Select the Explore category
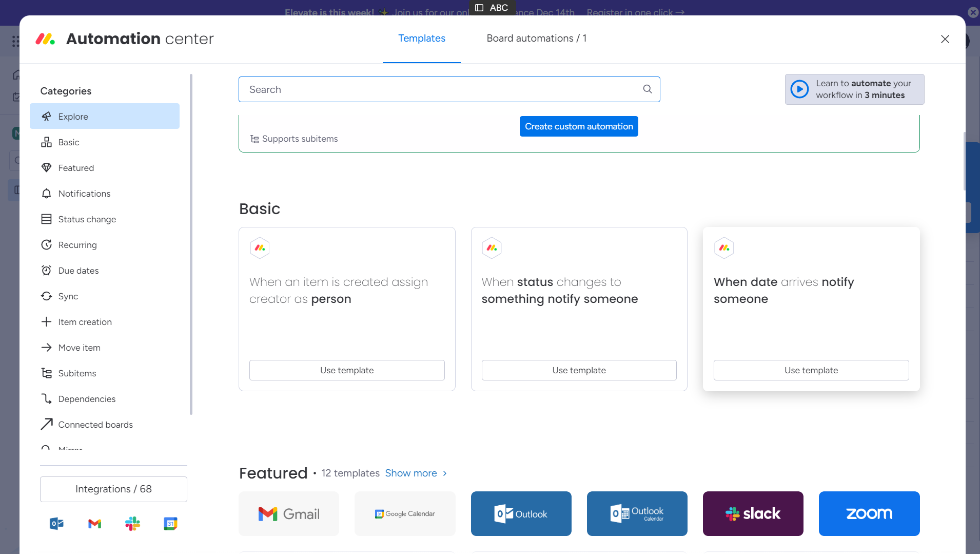The image size is (980, 554). point(73,116)
